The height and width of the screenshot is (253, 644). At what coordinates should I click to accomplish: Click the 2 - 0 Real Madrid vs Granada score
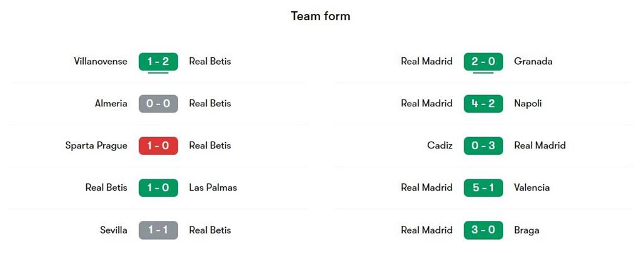click(483, 62)
